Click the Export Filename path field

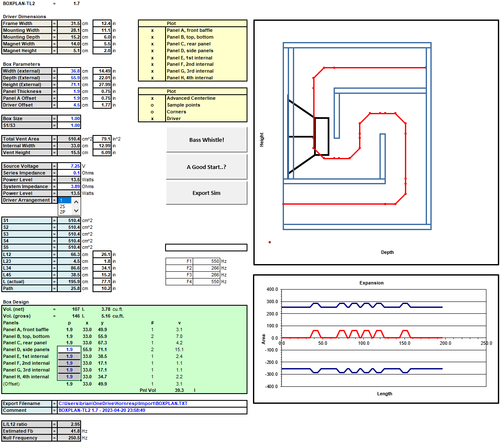point(152,404)
